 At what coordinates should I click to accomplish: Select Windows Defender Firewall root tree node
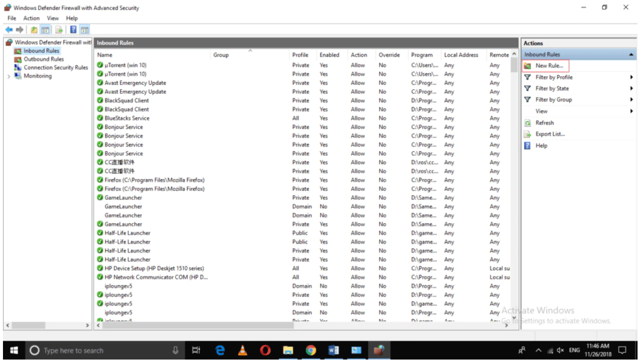coord(49,43)
